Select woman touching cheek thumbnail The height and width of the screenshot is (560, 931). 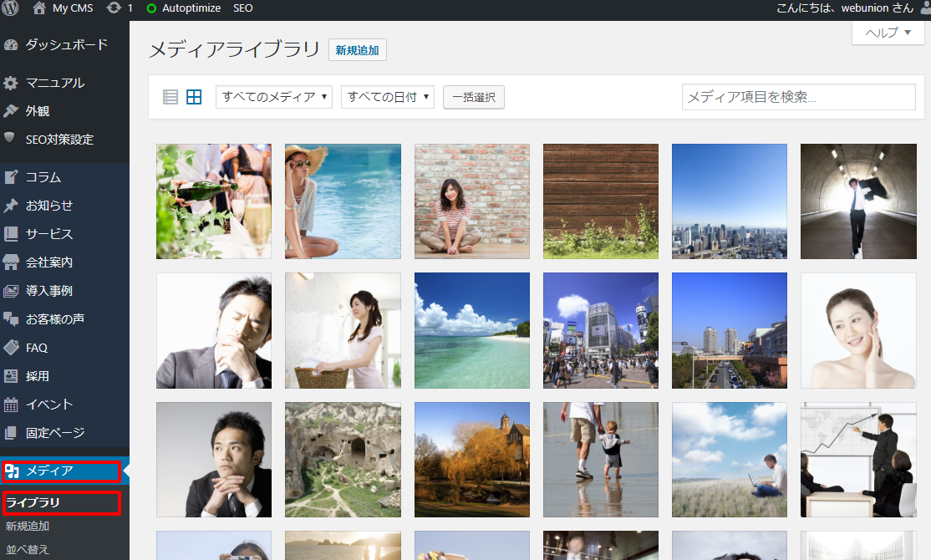pyautogui.click(x=858, y=331)
